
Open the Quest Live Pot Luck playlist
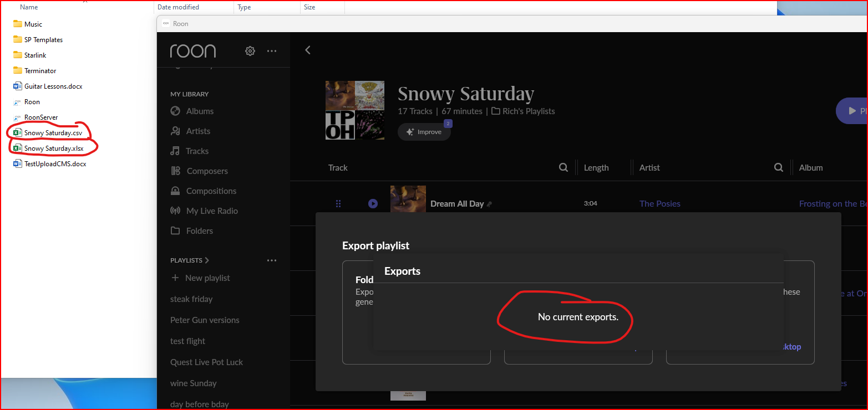tap(206, 362)
